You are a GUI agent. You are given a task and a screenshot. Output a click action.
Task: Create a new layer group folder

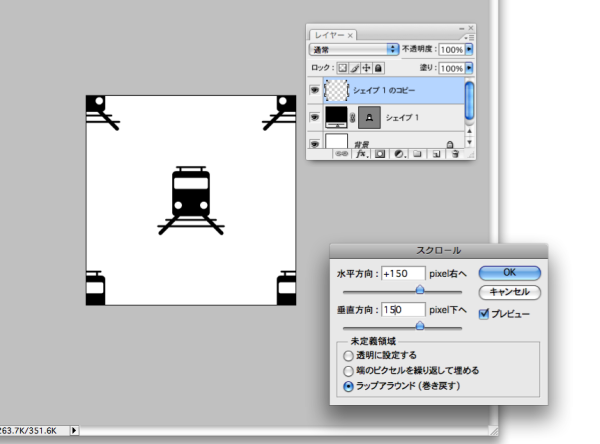(x=418, y=155)
